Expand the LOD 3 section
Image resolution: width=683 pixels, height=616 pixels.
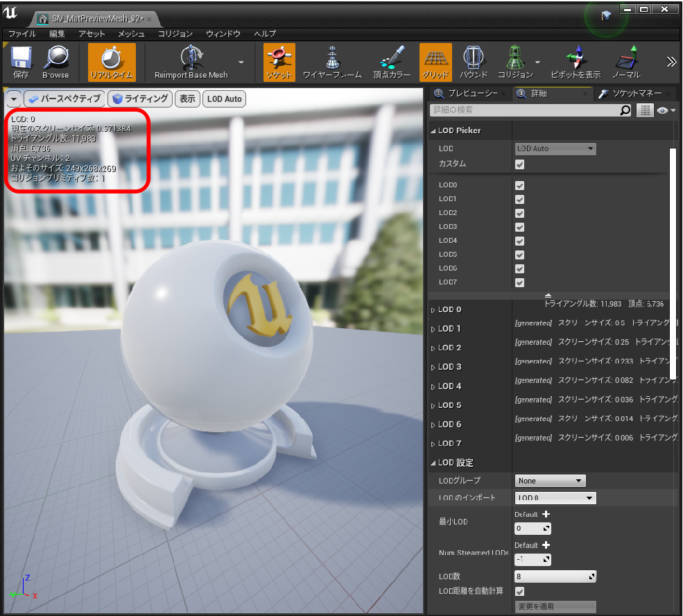click(433, 368)
